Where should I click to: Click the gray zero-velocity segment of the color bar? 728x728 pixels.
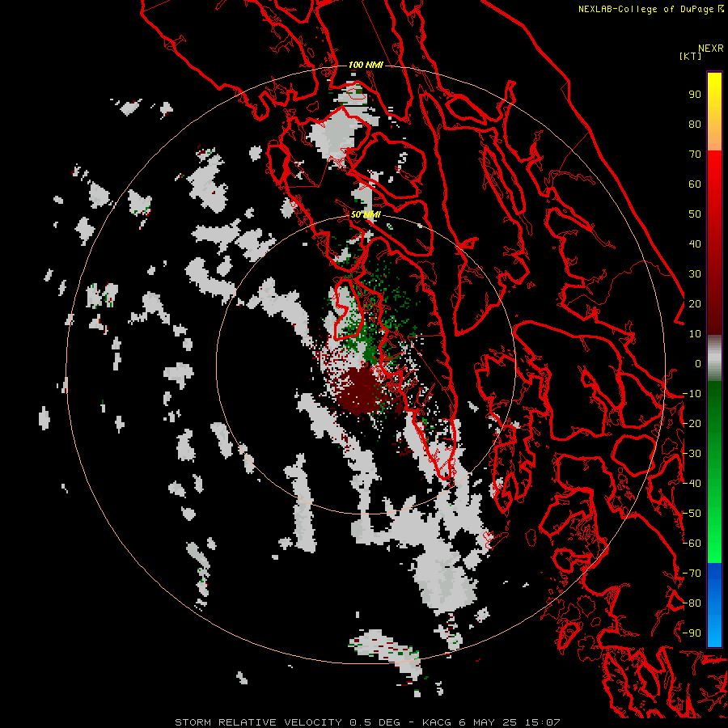point(714,358)
